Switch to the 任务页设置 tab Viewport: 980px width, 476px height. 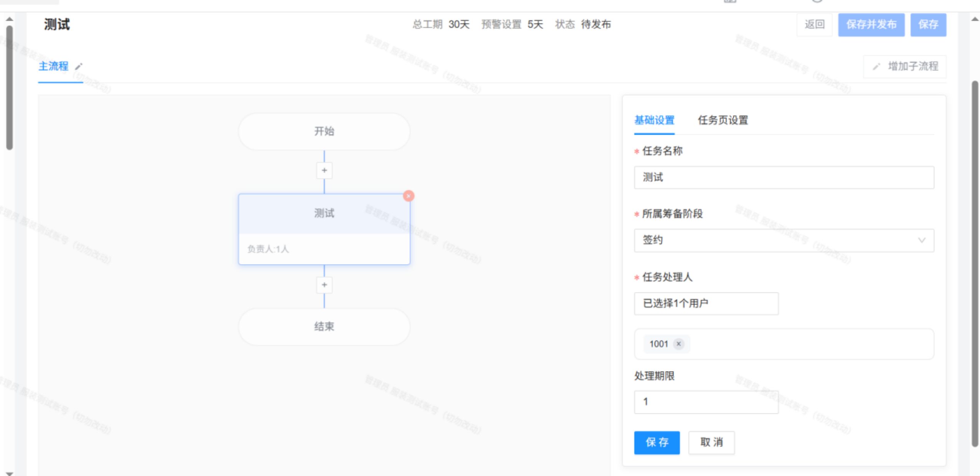click(723, 120)
